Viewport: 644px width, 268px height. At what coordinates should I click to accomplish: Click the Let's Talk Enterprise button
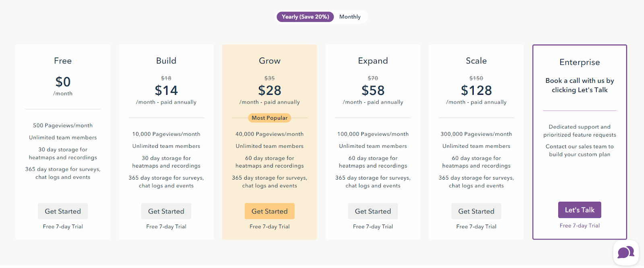click(580, 210)
